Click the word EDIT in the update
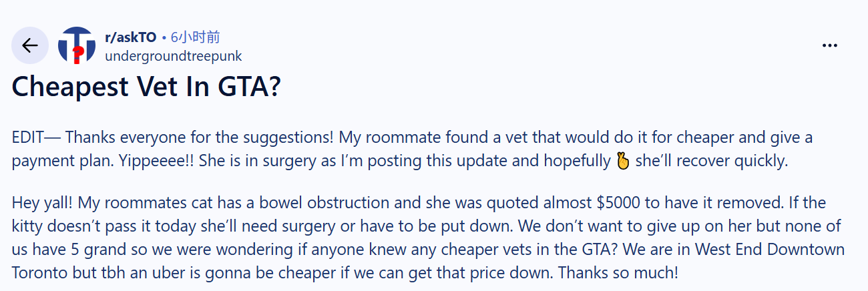The width and height of the screenshot is (868, 291). (x=27, y=138)
